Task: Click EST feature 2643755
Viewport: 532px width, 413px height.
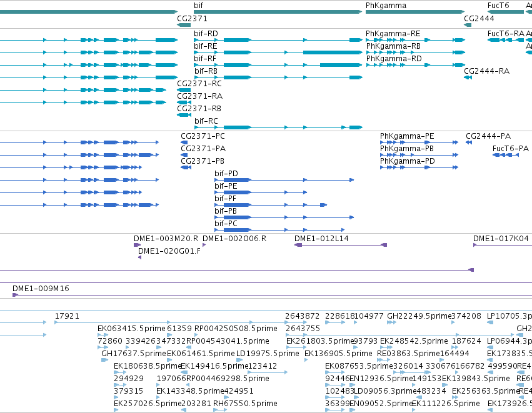Action: point(400,335)
